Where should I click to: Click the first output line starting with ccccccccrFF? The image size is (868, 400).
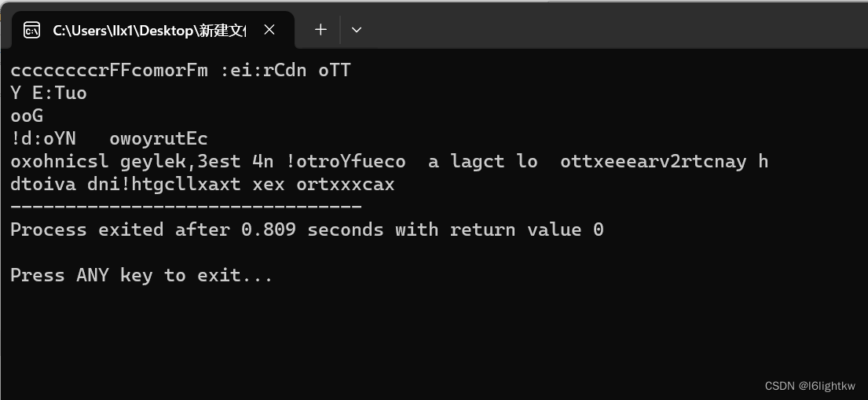[181, 71]
